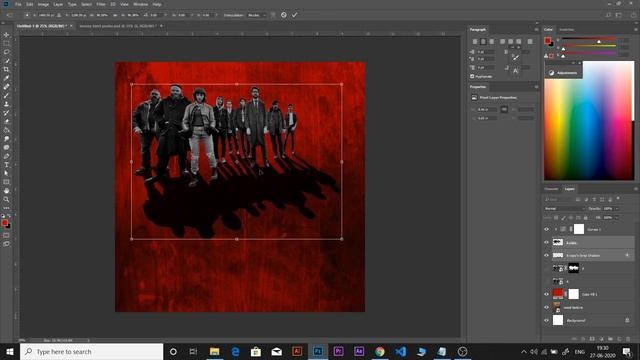This screenshot has height=360, width=640.
Task: Open the layer Fill dropdown arrow
Action: click(616, 218)
